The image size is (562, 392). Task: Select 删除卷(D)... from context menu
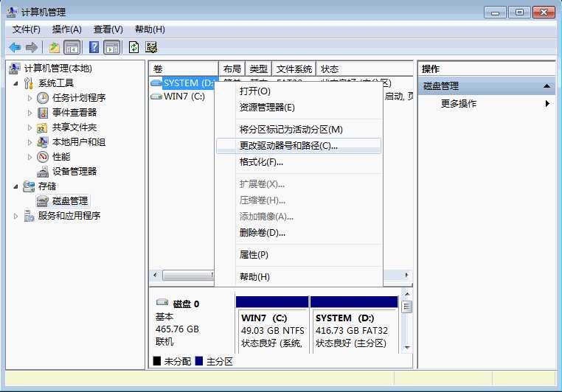coord(262,233)
